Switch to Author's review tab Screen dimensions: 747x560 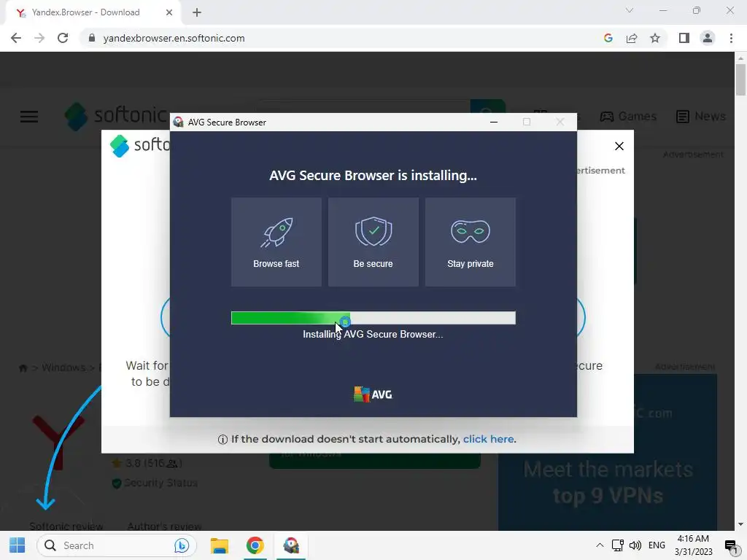(164, 526)
